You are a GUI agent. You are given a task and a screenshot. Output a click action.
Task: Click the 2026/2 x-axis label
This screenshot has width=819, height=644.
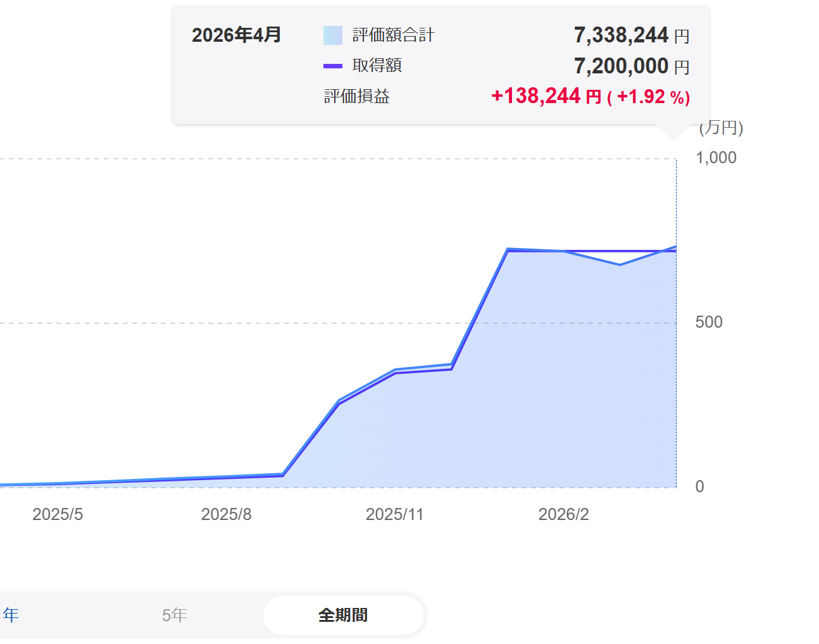563,514
